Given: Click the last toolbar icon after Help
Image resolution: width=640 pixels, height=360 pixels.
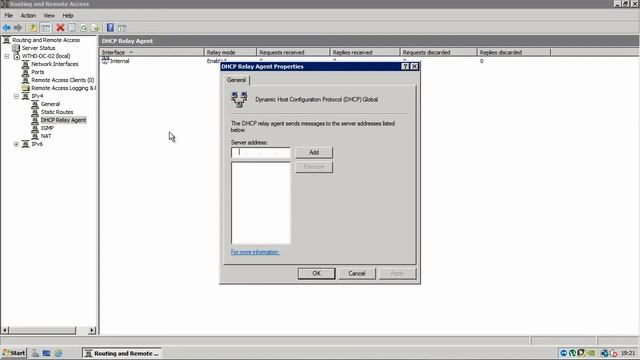Looking at the screenshot, I should click(122, 28).
